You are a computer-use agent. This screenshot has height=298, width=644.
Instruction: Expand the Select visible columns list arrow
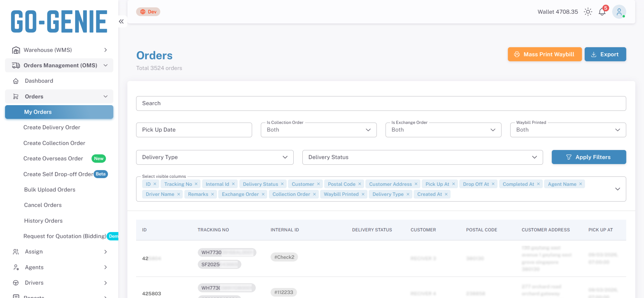coord(618,189)
